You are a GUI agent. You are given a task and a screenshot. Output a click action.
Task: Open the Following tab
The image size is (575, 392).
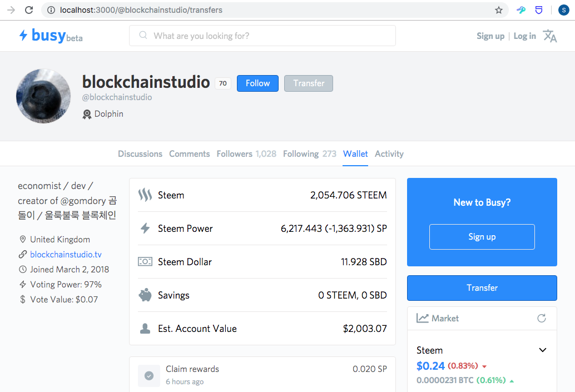(x=310, y=153)
